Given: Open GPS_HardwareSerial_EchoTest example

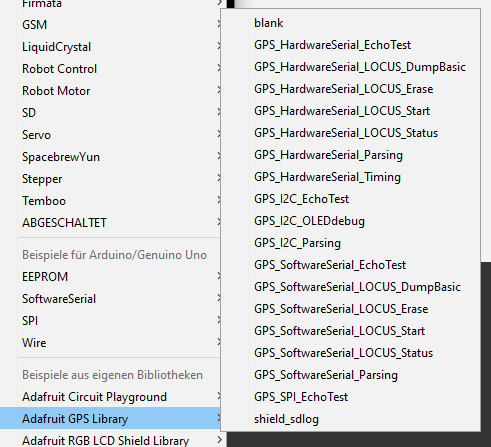Looking at the screenshot, I should 351,45.
